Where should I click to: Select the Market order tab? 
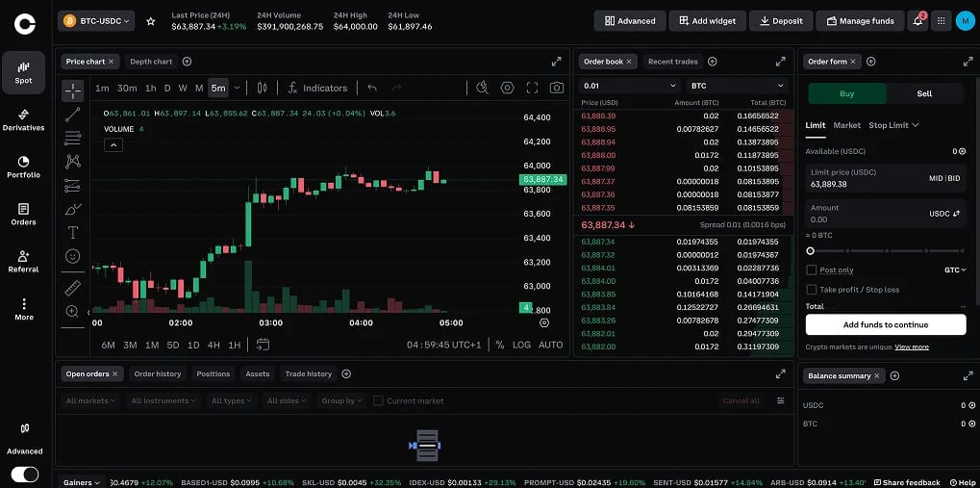(847, 125)
